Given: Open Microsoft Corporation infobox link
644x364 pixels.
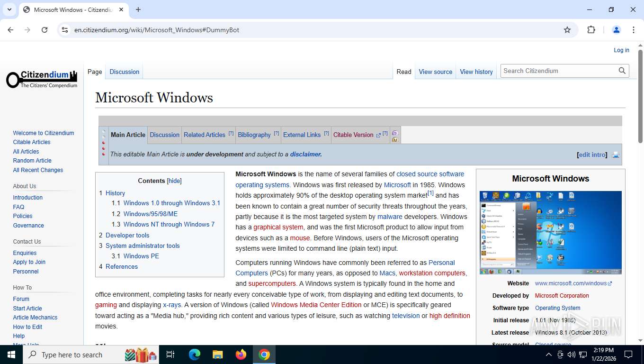Looking at the screenshot, I should [562, 296].
